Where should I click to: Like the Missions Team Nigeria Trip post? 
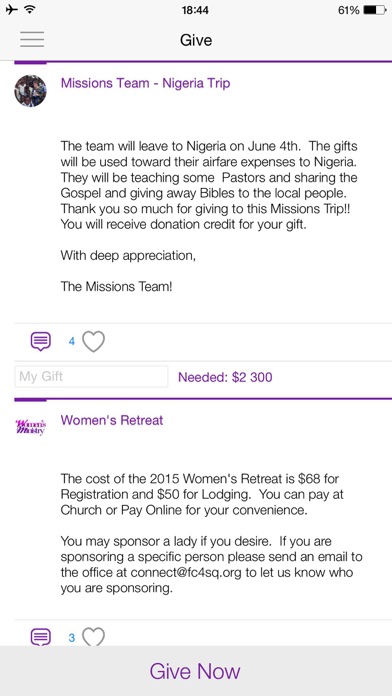94,342
